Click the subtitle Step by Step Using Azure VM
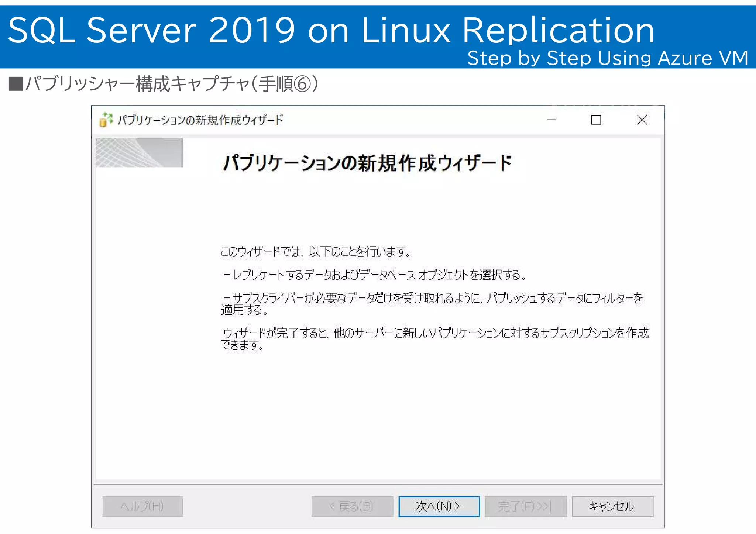The image size is (756, 534). pyautogui.click(x=608, y=58)
